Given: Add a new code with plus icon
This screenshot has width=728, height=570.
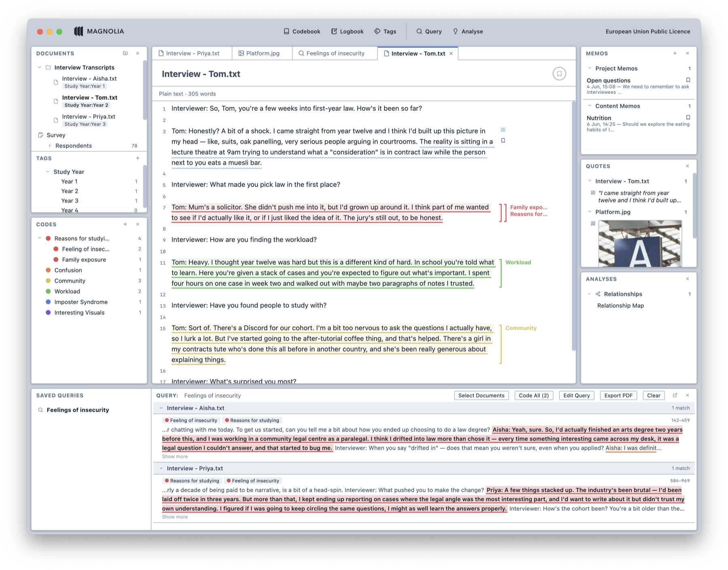Looking at the screenshot, I should (125, 224).
